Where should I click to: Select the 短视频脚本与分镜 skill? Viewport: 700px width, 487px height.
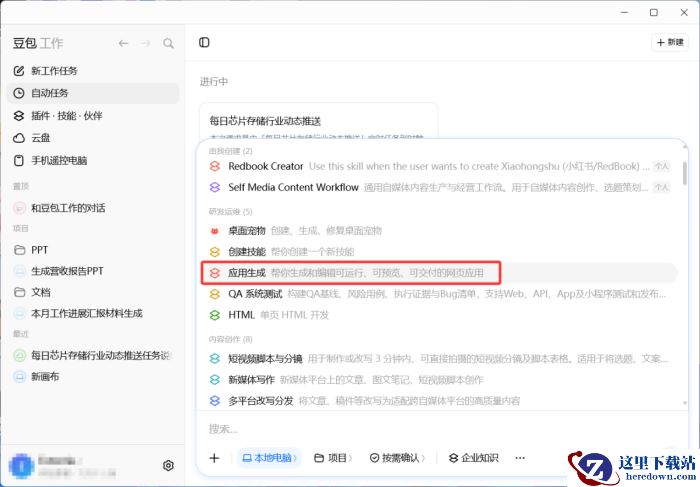click(x=439, y=358)
